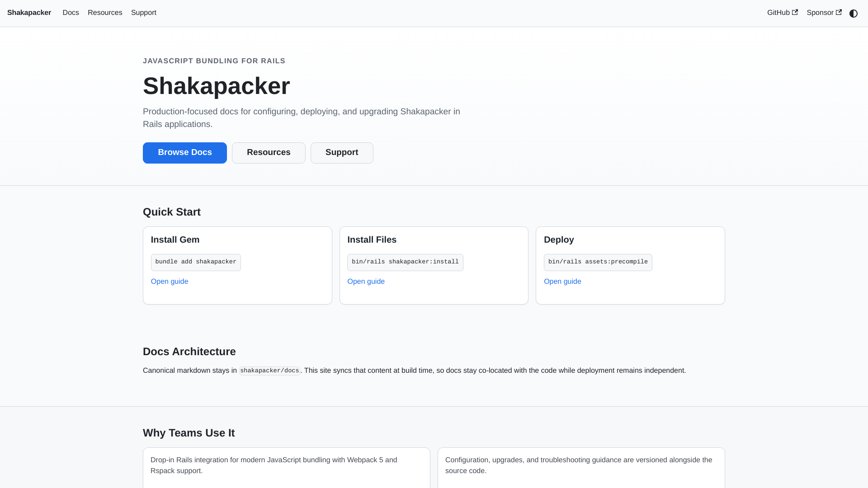Click the Docs Architecture heading
This screenshot has height=488, width=868.
coord(189,352)
